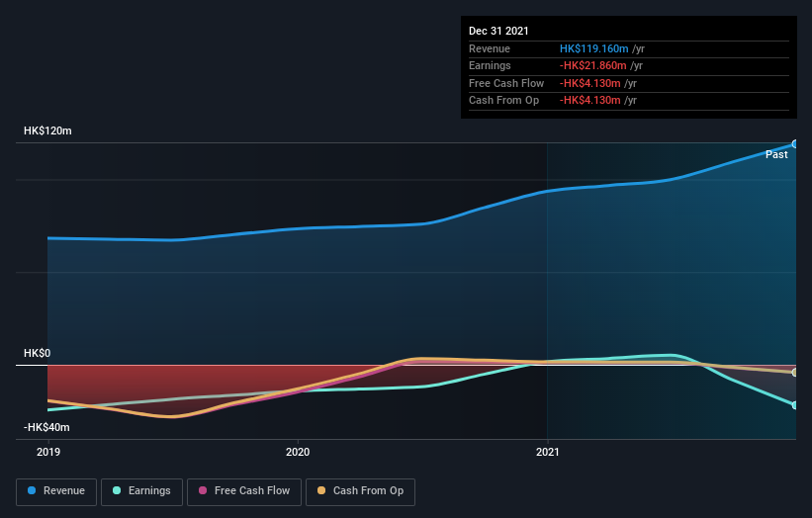The image size is (812, 518).
Task: Click the Past label near the chart edge
Action: 776,154
